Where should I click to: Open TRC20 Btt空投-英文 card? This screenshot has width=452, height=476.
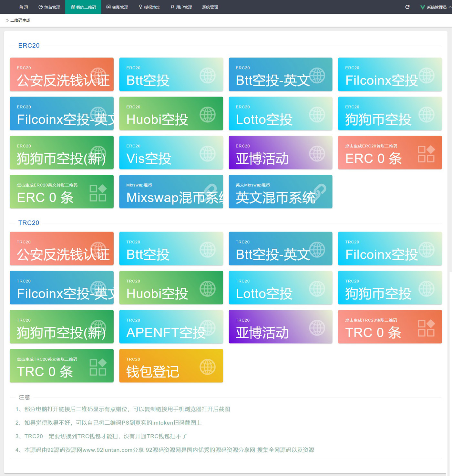[x=281, y=248]
